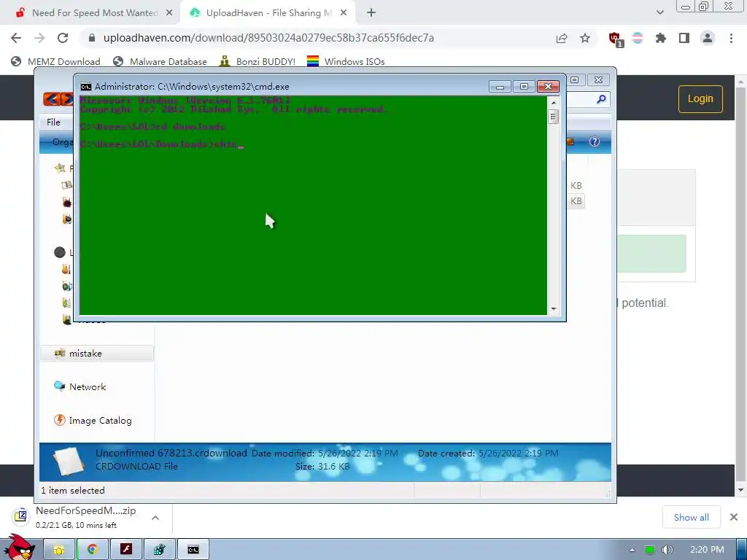Viewport: 747px width, 560px height.
Task: Go forward in browser history
Action: pos(39,38)
